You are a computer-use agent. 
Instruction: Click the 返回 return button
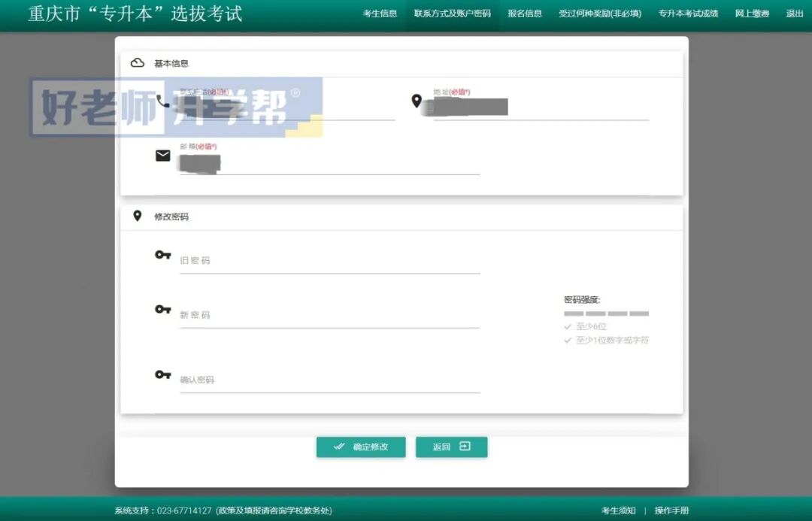[451, 447]
